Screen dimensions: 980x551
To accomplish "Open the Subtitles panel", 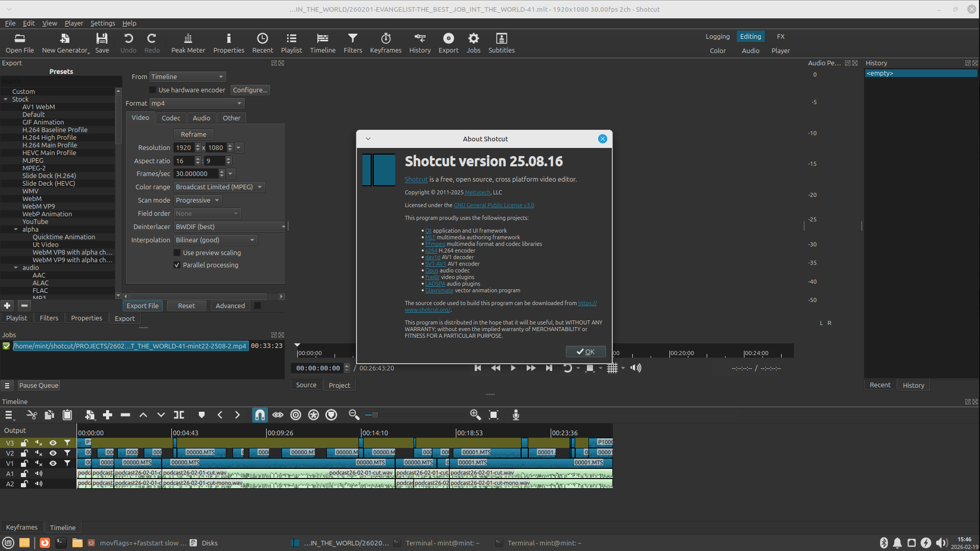I will pyautogui.click(x=501, y=43).
